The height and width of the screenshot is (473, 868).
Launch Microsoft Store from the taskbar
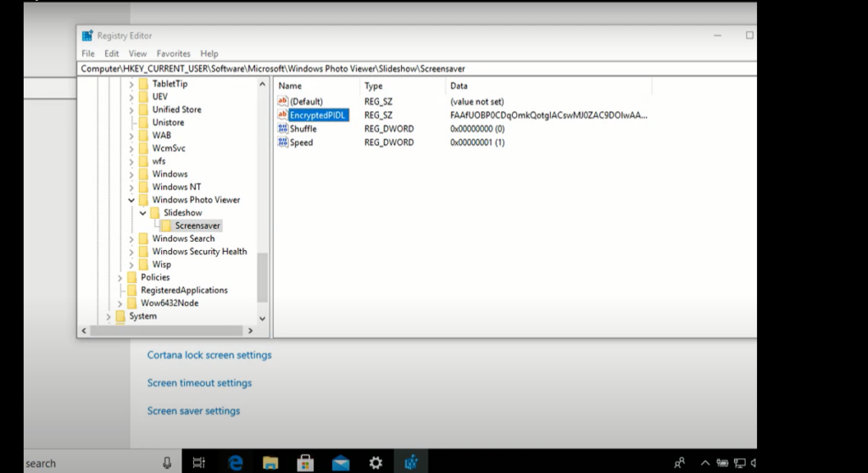(x=305, y=462)
